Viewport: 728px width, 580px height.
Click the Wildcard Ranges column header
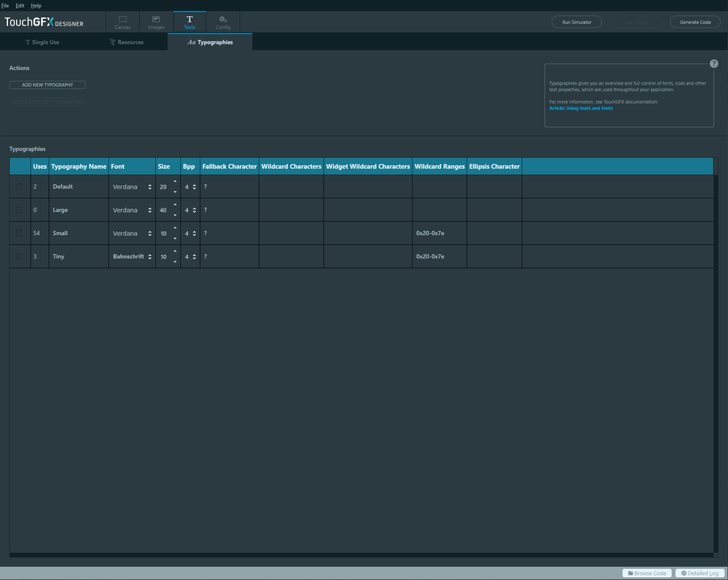[x=439, y=166]
